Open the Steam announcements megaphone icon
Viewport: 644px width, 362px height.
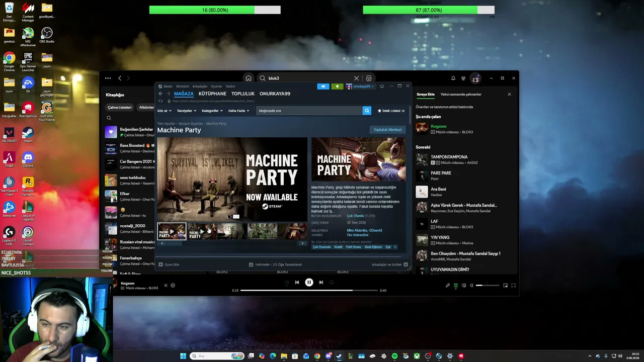point(323,86)
